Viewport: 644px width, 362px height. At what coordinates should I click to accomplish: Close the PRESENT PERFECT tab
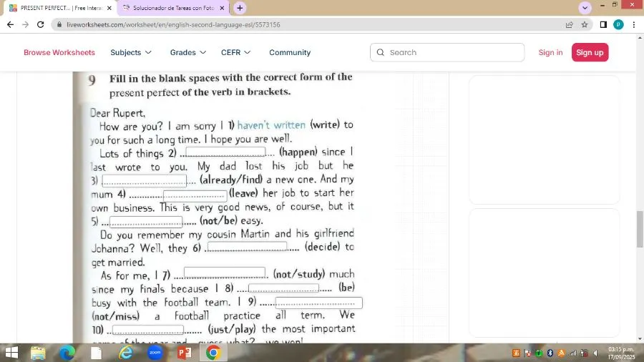(x=109, y=8)
